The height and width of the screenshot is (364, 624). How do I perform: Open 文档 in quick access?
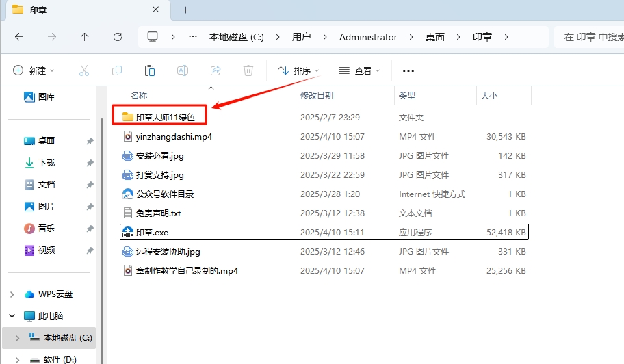(x=40, y=185)
